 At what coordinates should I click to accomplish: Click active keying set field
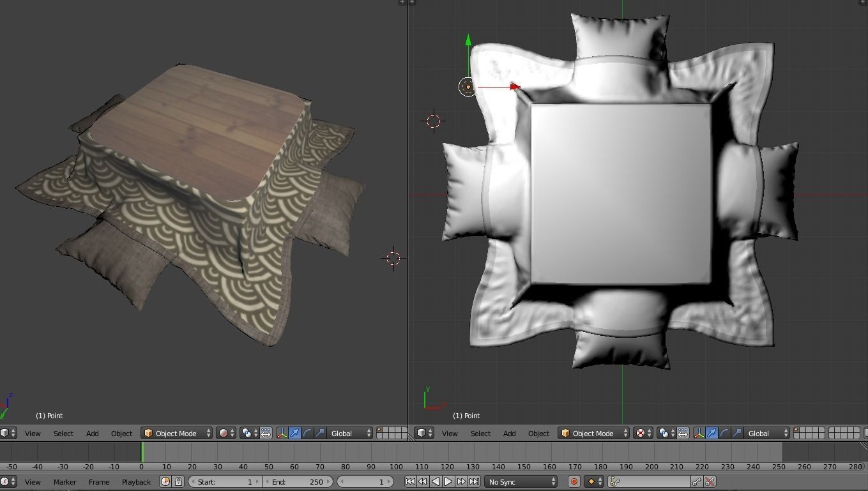pos(649,481)
